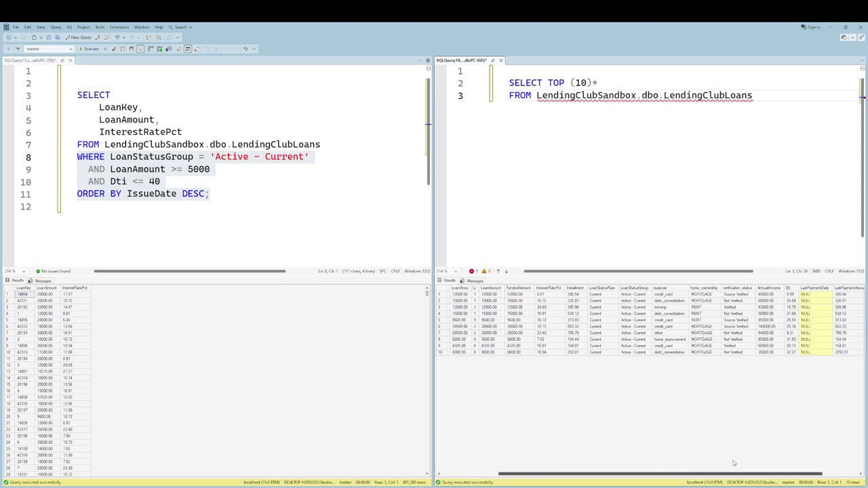868x488 pixels.
Task: Click left editor horizontal scrollbar
Action: (x=190, y=271)
